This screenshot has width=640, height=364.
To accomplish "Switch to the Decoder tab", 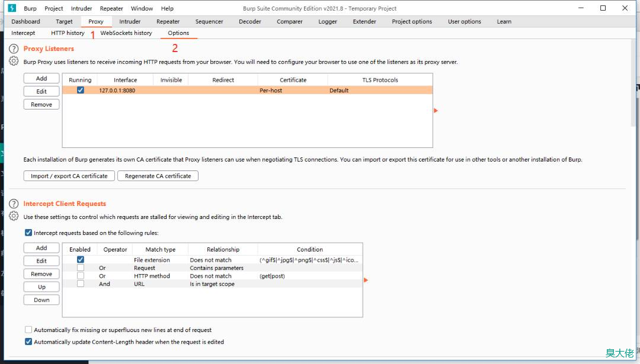I will (x=250, y=22).
